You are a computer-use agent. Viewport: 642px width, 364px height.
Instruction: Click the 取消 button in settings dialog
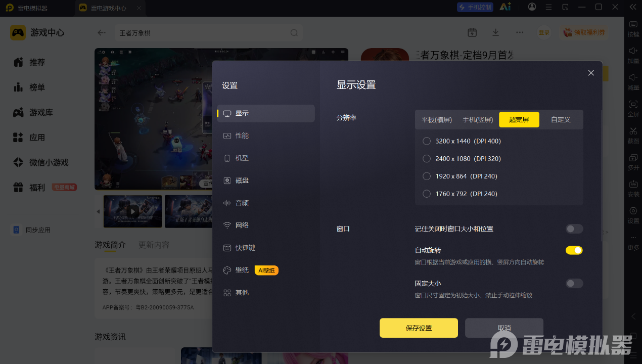[504, 328]
